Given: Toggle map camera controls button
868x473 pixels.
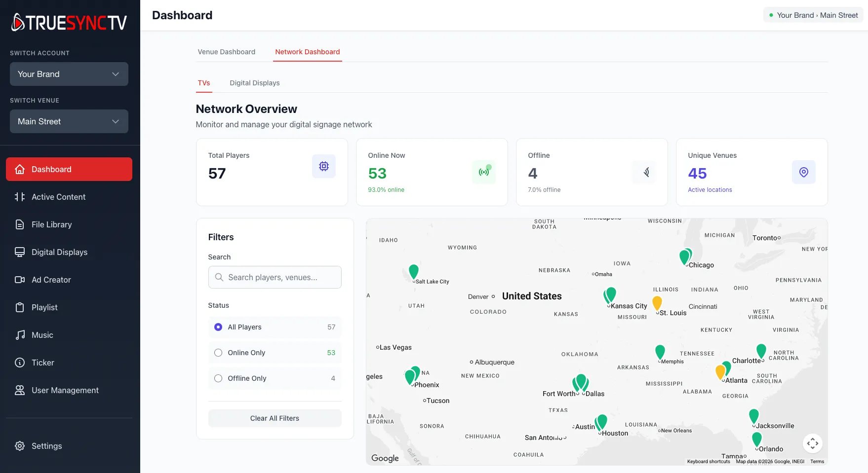Looking at the screenshot, I should tap(813, 443).
